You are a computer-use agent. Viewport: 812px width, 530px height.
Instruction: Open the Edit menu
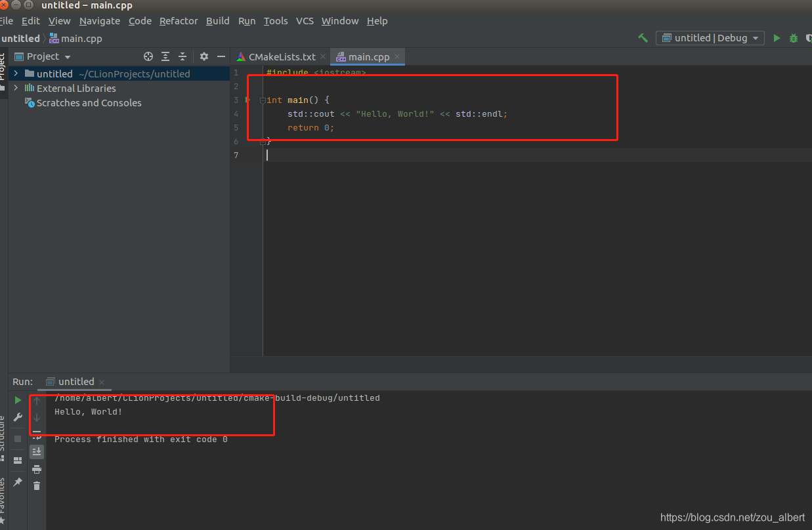point(31,21)
